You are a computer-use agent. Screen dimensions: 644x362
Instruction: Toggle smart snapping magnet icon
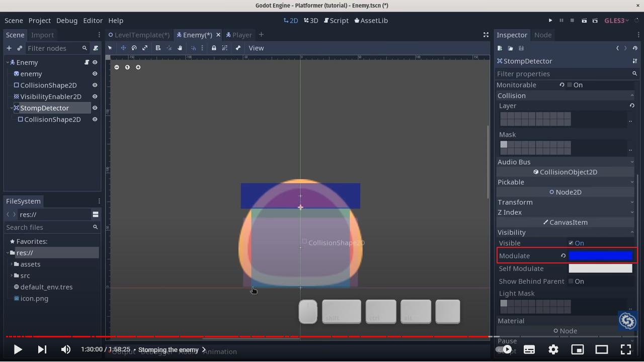pyautogui.click(x=193, y=48)
